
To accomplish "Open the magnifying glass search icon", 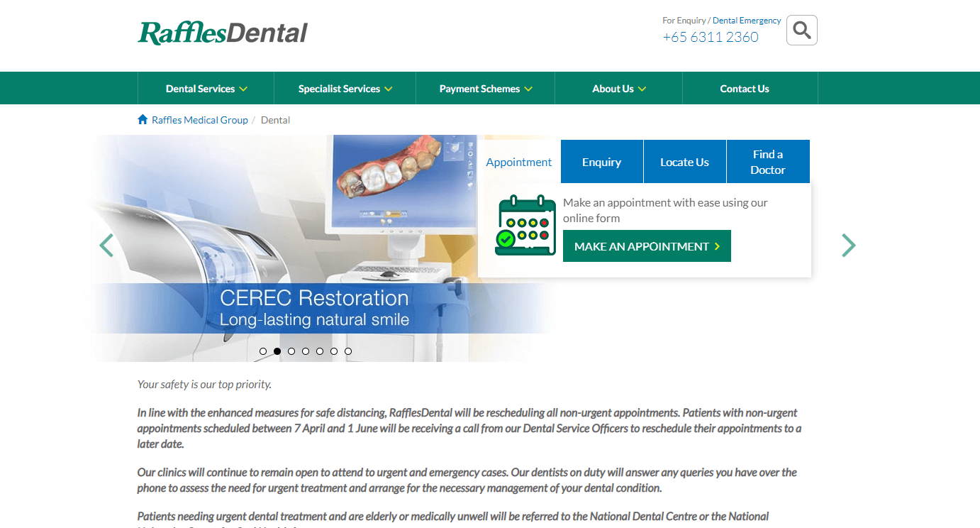I will tap(802, 31).
